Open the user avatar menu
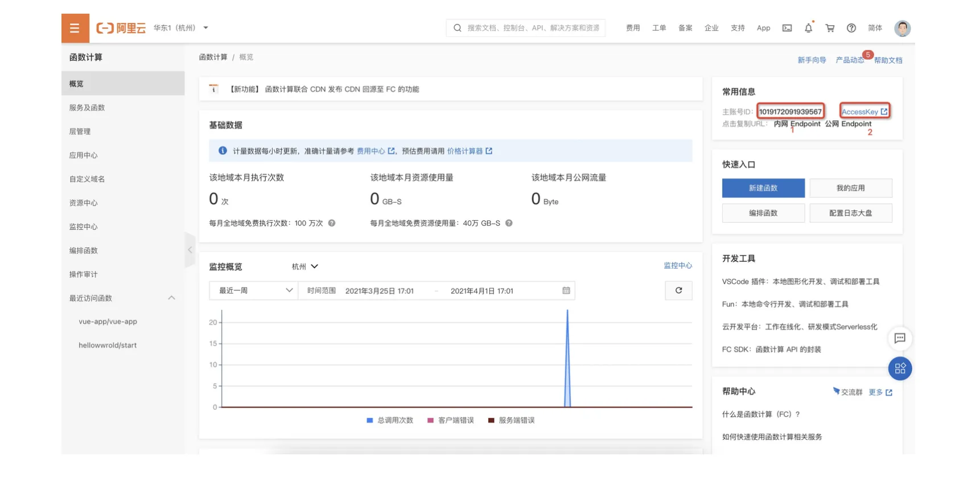980x493 pixels. (x=903, y=28)
